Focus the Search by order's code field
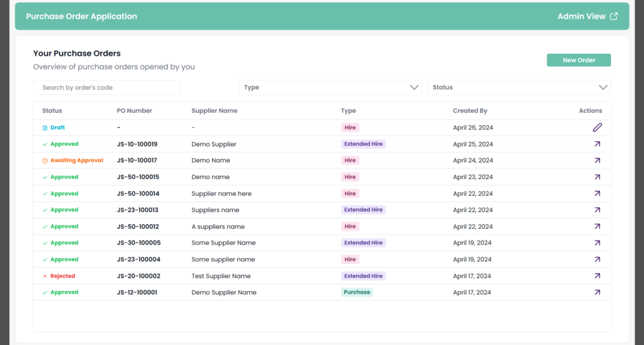The width and height of the screenshot is (644, 345). pyautogui.click(x=107, y=88)
